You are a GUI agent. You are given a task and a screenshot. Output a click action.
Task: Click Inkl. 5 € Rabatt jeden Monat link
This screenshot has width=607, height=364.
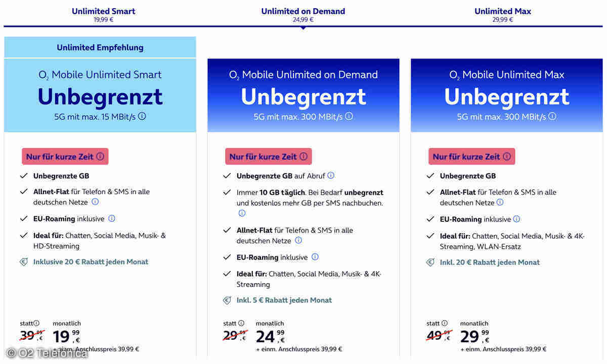coord(284,300)
